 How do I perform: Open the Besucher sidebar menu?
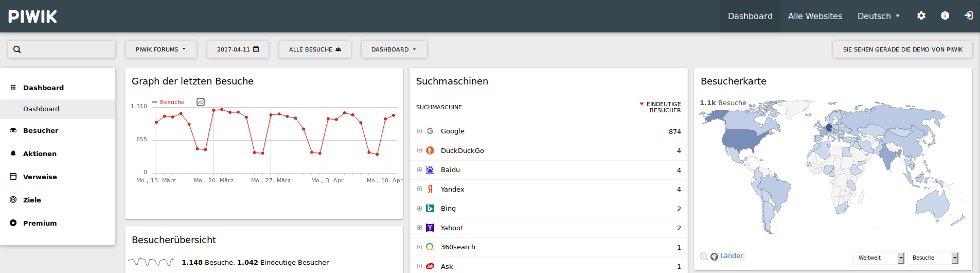coord(41,130)
